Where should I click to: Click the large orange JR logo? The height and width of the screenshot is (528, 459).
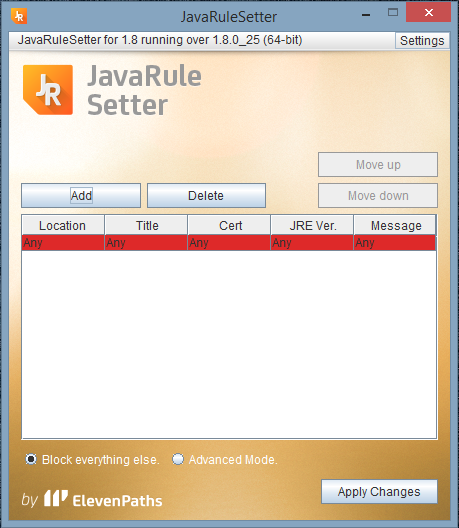tap(48, 90)
